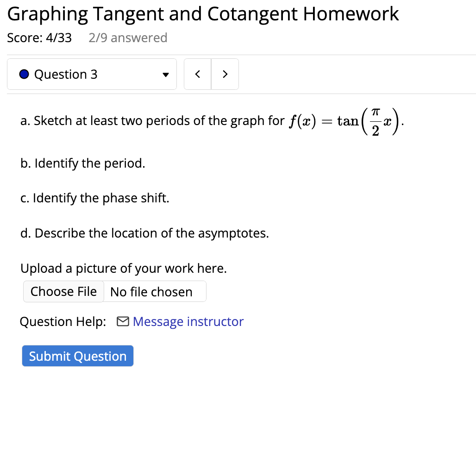
Task: Select Question 3 from the question menu
Action: click(65, 74)
